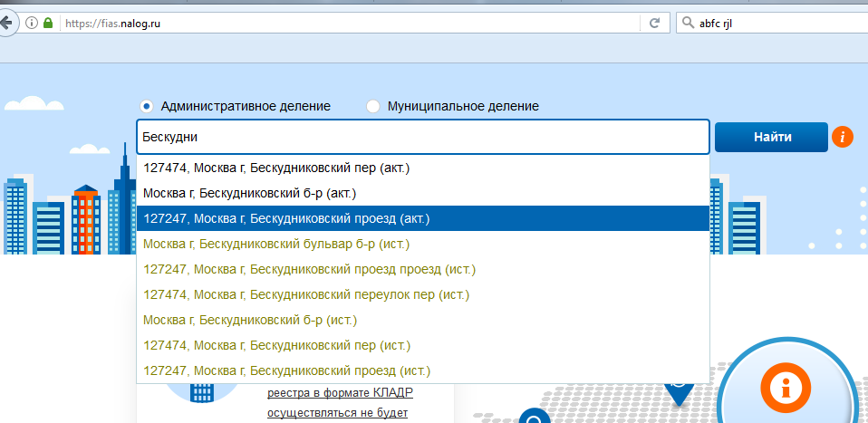Viewport: 868px width, 423px height.
Task: Reload the page with the refresh icon
Action: (653, 24)
